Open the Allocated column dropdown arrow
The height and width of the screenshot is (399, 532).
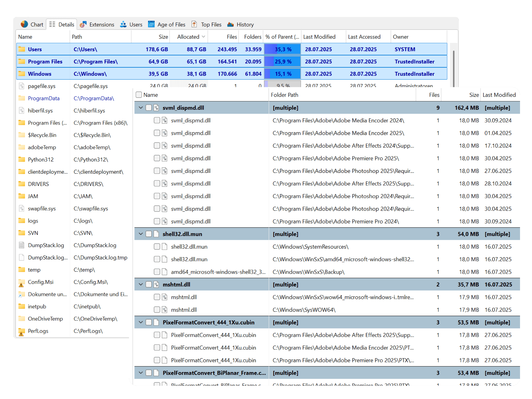204,37
